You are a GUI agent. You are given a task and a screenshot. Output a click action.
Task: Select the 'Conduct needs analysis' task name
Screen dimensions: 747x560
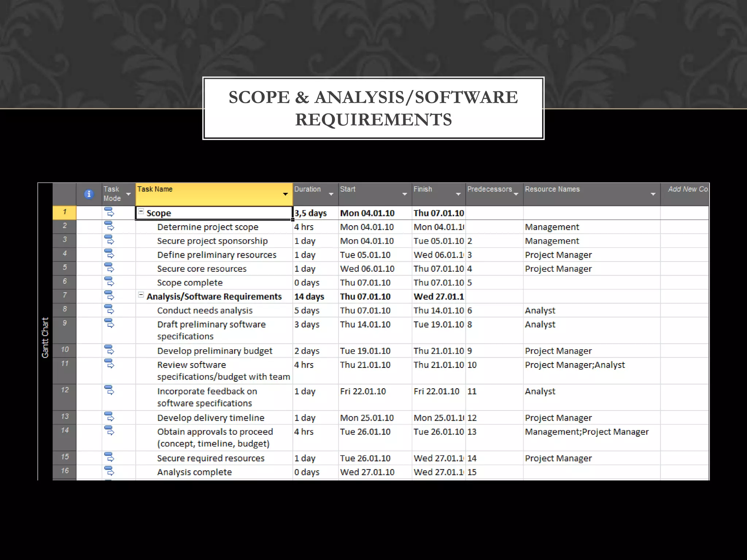click(x=205, y=311)
